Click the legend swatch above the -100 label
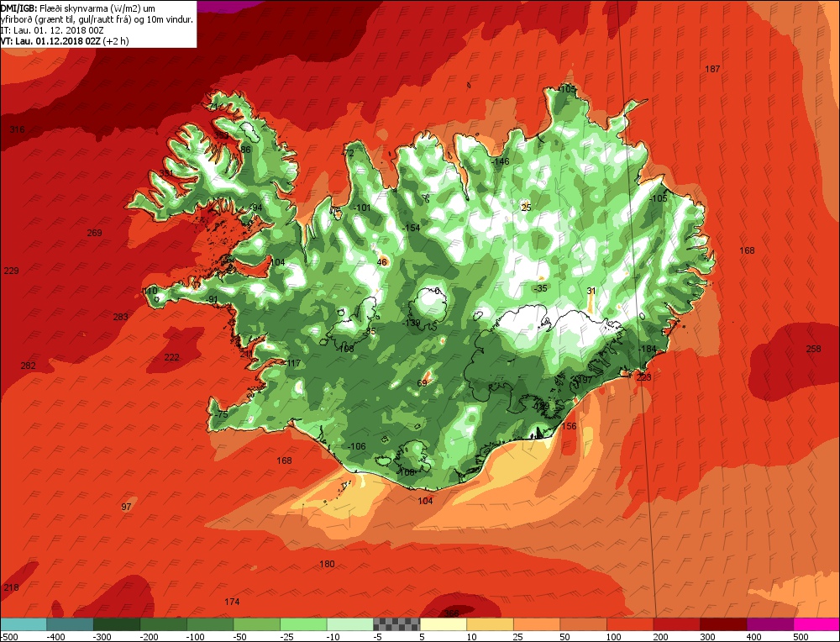This screenshot has width=840, height=642. 210,624
